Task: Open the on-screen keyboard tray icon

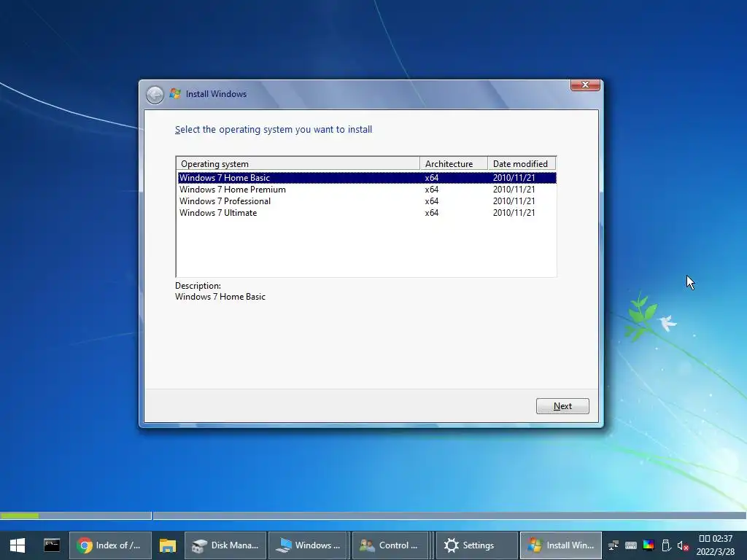Action: [631, 545]
